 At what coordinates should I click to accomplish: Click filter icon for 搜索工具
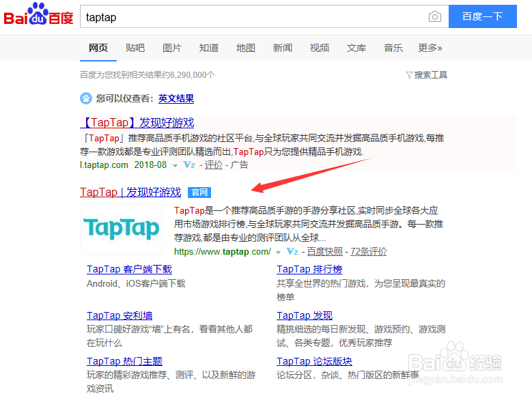409,75
